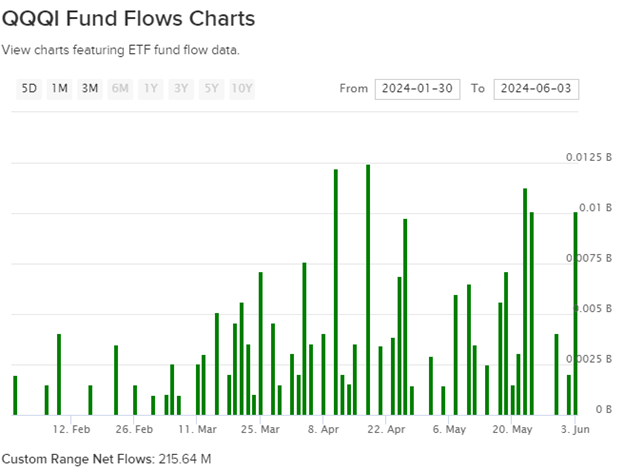Switch chart to 1M range
Image resolution: width=624 pixels, height=471 pixels.
pos(60,89)
